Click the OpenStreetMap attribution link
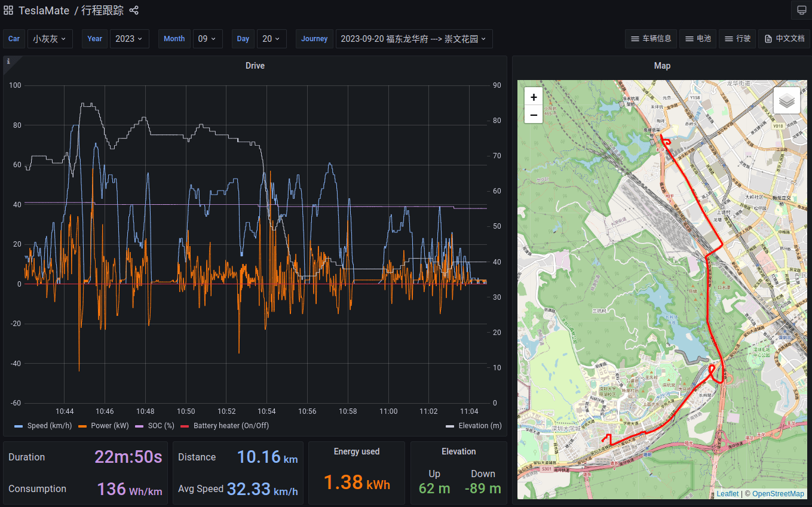 777,494
